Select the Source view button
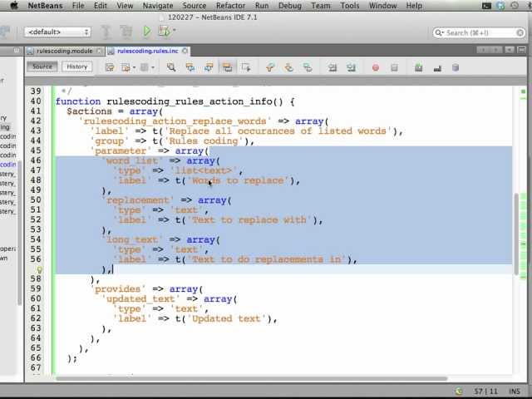Image resolution: width=532 pixels, height=399 pixels. click(42, 66)
